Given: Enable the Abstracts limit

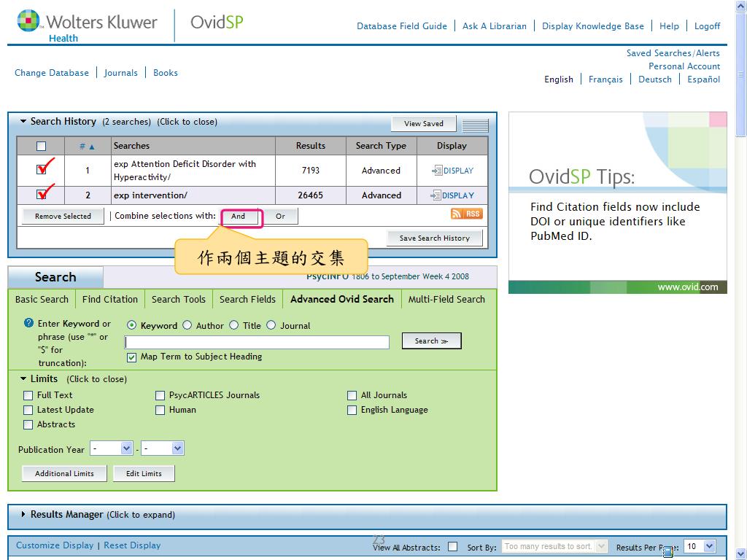Looking at the screenshot, I should (x=28, y=424).
